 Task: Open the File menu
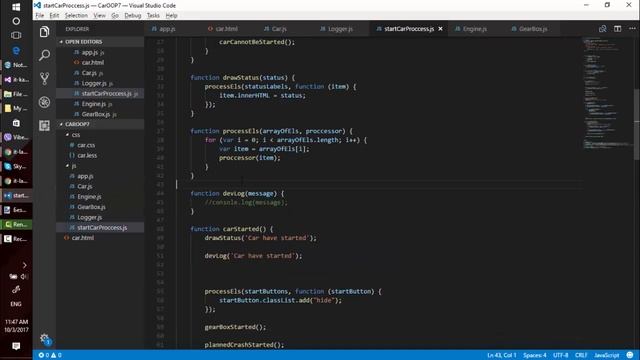pyautogui.click(x=40, y=16)
